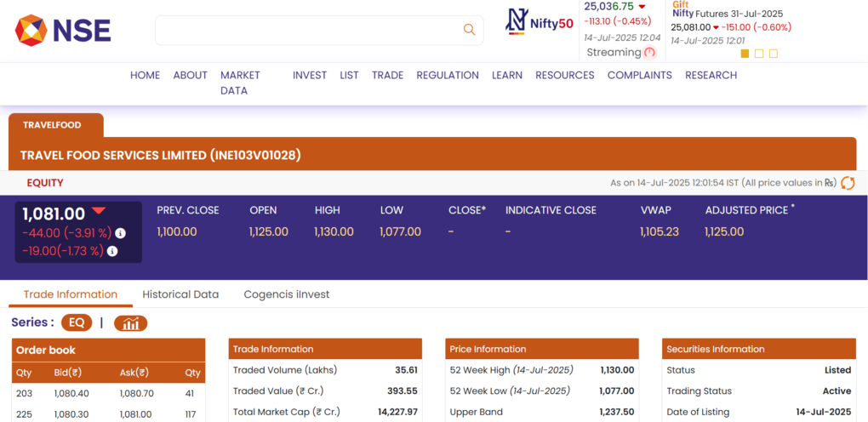Click the bid price 1,080.30
The height and width of the screenshot is (422, 868).
pos(71,414)
